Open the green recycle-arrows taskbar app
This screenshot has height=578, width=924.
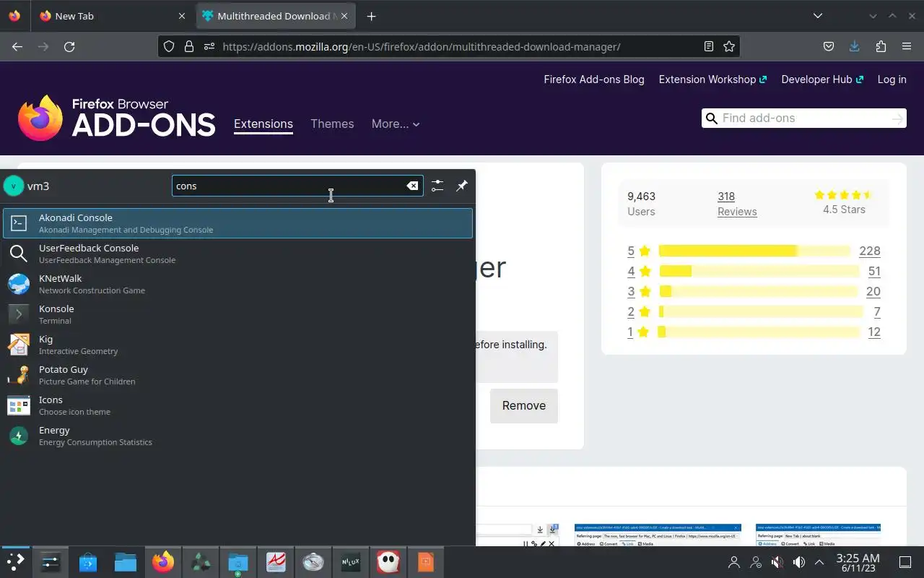pyautogui.click(x=201, y=562)
